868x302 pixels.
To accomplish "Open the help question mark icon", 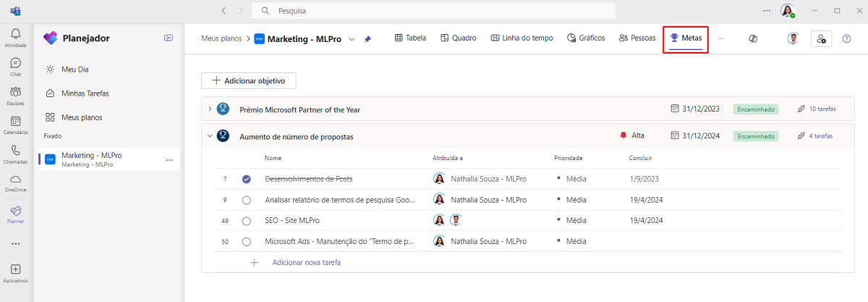I will [846, 38].
